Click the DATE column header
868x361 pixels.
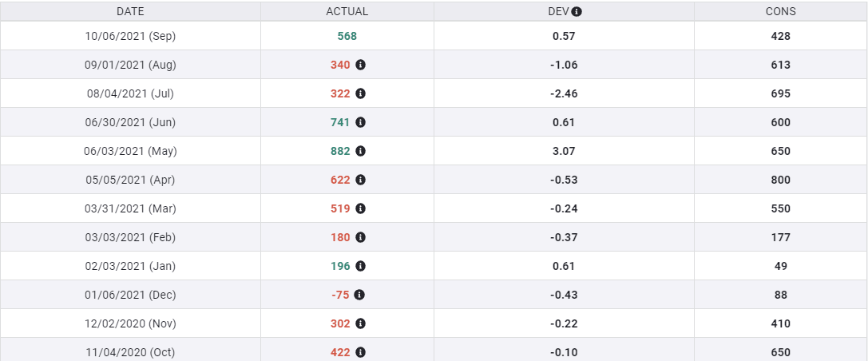[130, 12]
